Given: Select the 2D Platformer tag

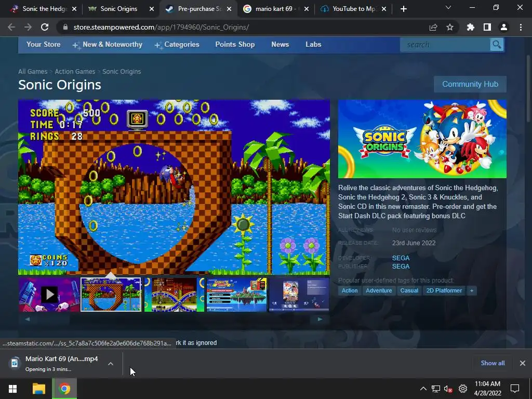Looking at the screenshot, I should [444, 291].
